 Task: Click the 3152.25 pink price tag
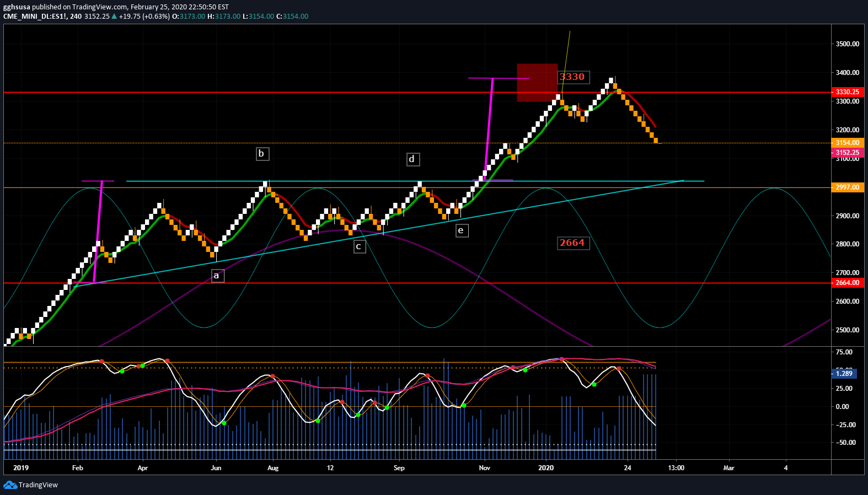pyautogui.click(x=848, y=153)
